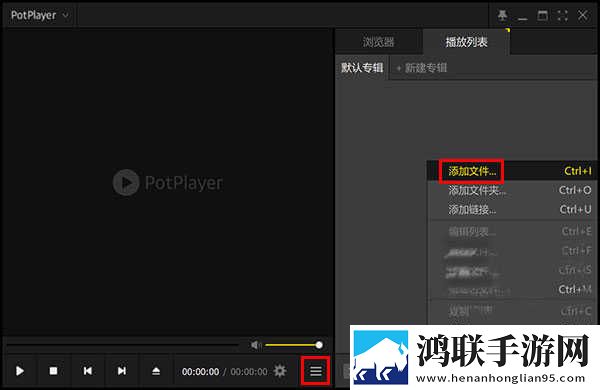The height and width of the screenshot is (390, 600).
Task: Adjust the yellow volume slider
Action: (x=293, y=345)
